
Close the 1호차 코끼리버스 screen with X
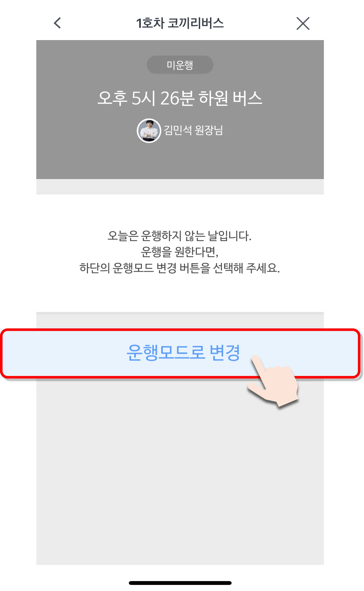303,23
